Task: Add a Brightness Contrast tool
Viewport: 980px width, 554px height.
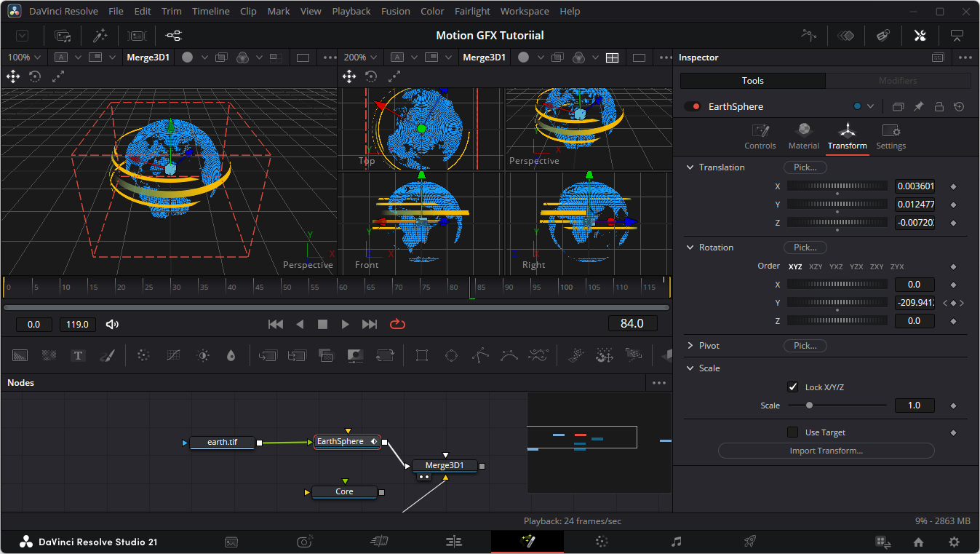Action: click(x=203, y=355)
